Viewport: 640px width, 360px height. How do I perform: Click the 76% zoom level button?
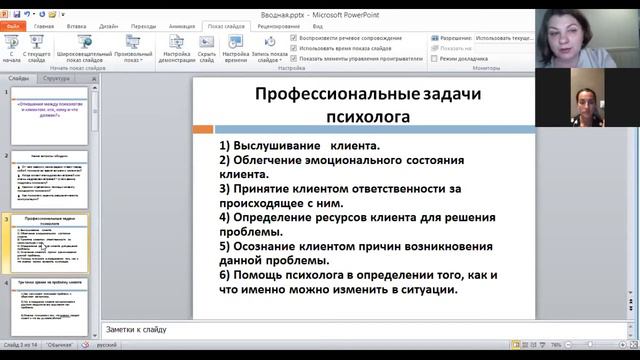tap(556, 345)
